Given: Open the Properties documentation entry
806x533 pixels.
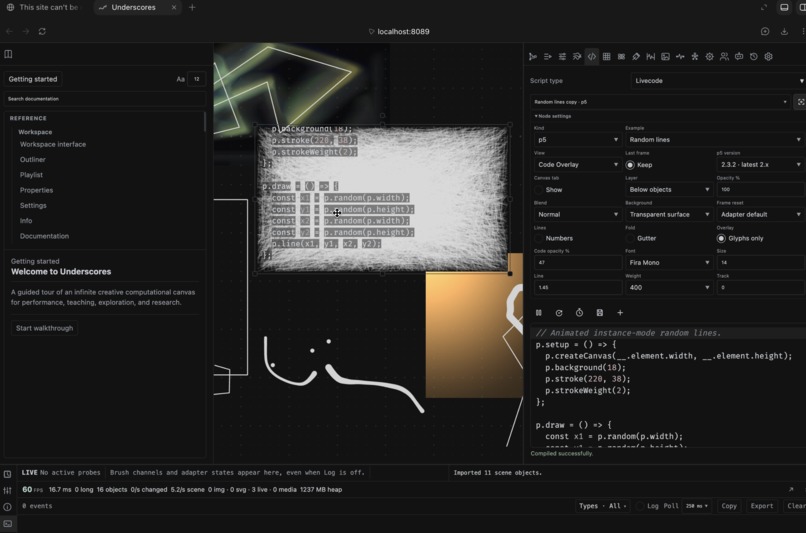Looking at the screenshot, I should (x=36, y=190).
